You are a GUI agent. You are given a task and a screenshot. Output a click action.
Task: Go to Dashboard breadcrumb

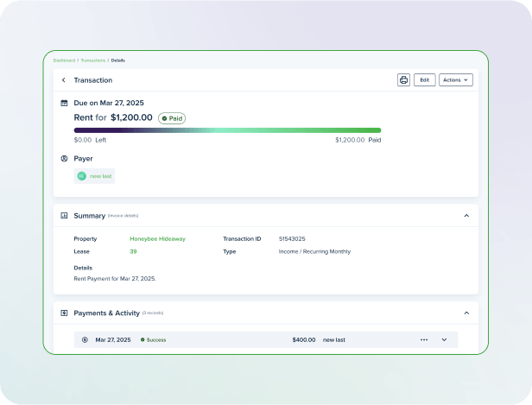coord(64,60)
